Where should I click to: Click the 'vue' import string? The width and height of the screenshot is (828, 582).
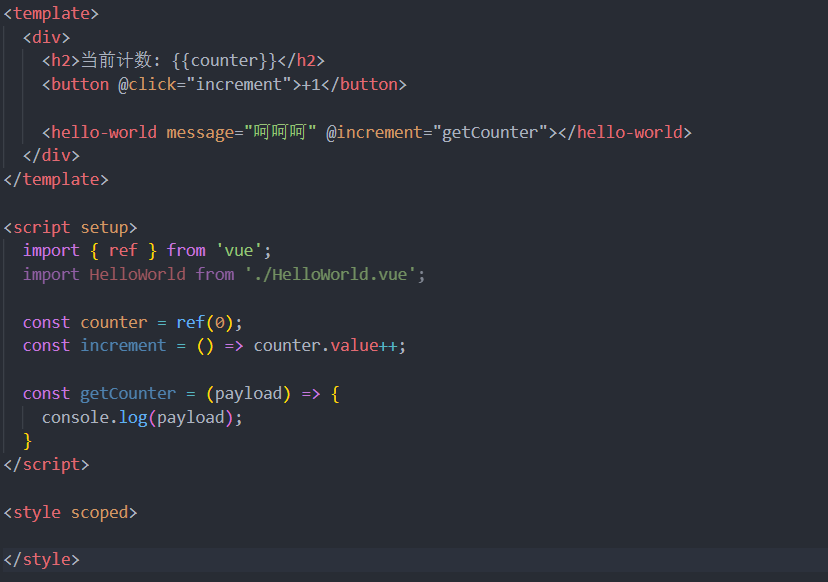pyautogui.click(x=239, y=250)
